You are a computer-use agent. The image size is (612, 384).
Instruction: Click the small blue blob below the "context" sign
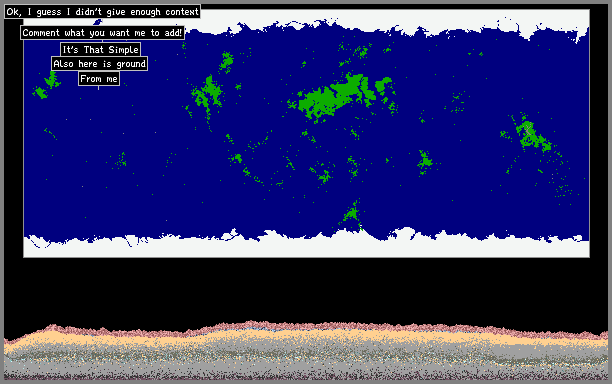click(x=97, y=22)
